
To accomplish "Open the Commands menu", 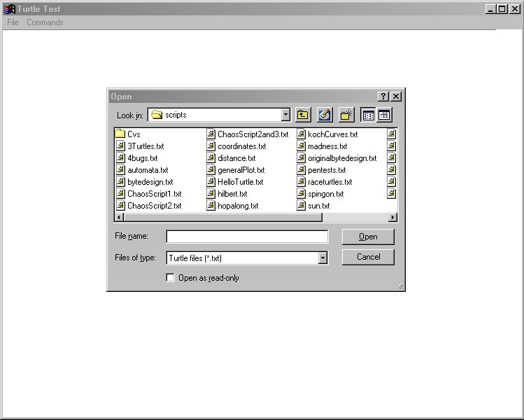I will 45,22.
